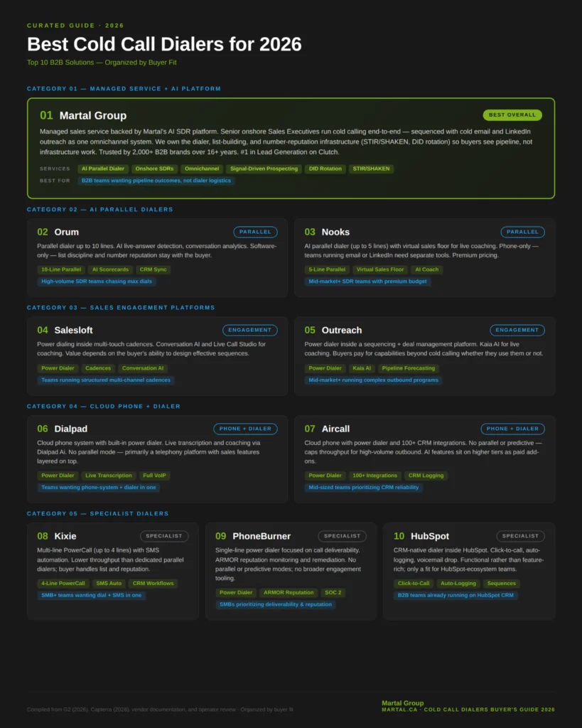Screen dimensions: 582x728
Task: Click the PARALLEL badge on Nooks card
Action: [522, 232]
